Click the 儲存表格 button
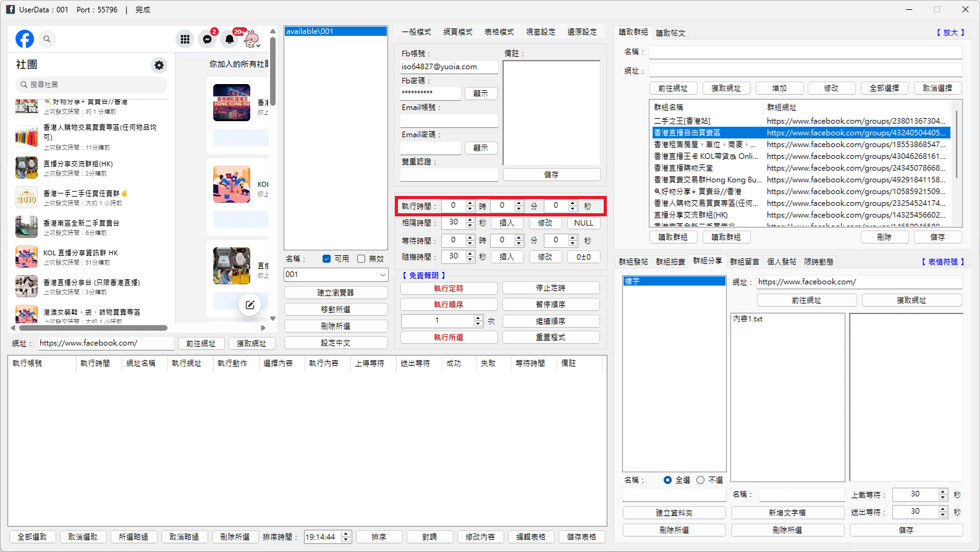Viewport: 980px width, 552px height. coord(581,537)
